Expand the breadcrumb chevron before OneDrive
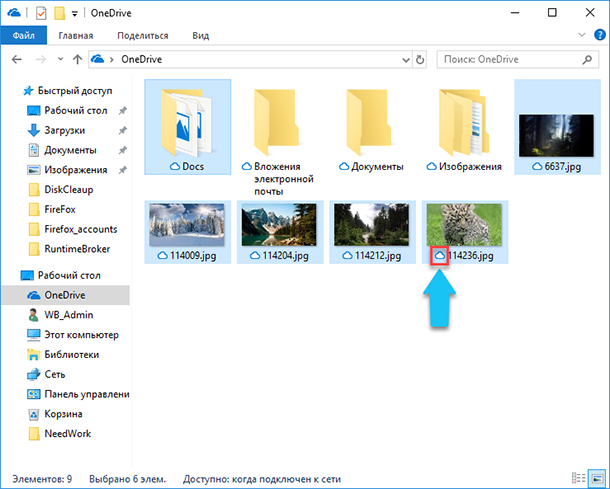Screen dimensions: 610x489 (112, 60)
